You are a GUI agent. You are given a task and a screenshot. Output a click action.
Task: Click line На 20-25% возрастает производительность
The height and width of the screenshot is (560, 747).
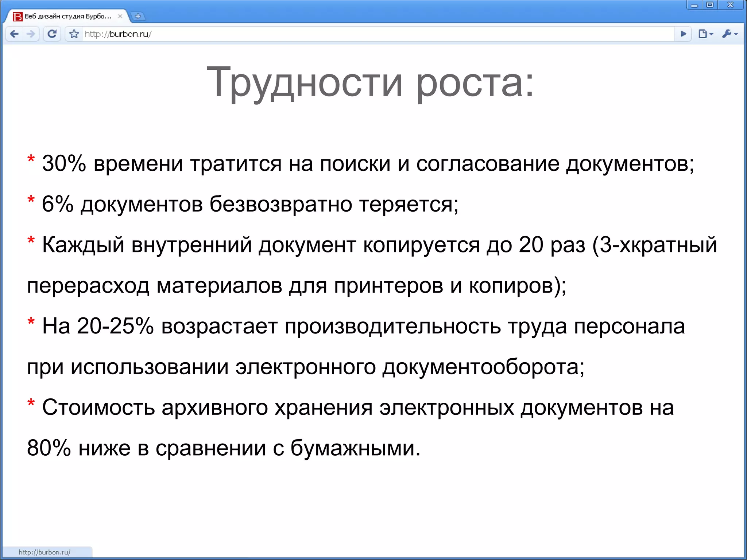(x=356, y=326)
